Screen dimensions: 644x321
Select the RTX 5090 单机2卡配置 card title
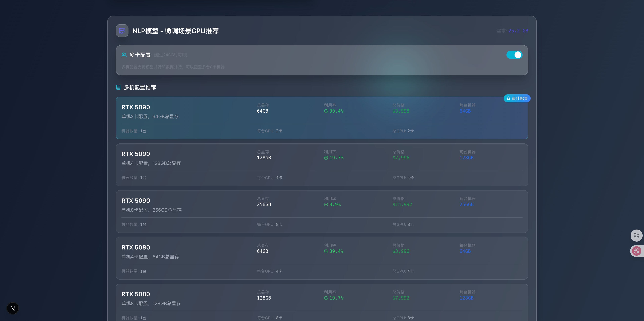(x=136, y=107)
